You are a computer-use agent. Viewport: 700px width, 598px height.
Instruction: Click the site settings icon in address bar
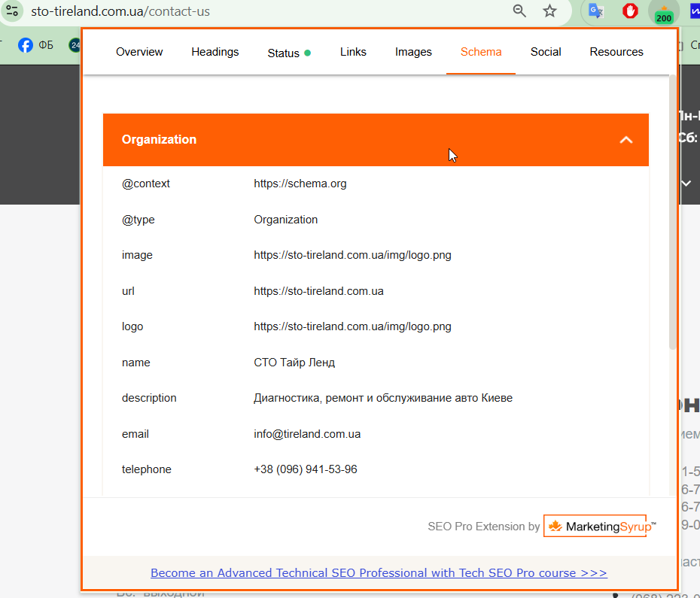pyautogui.click(x=12, y=11)
